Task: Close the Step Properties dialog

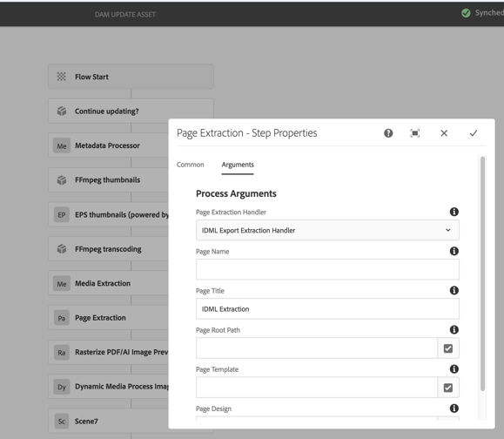Action: pyautogui.click(x=444, y=133)
